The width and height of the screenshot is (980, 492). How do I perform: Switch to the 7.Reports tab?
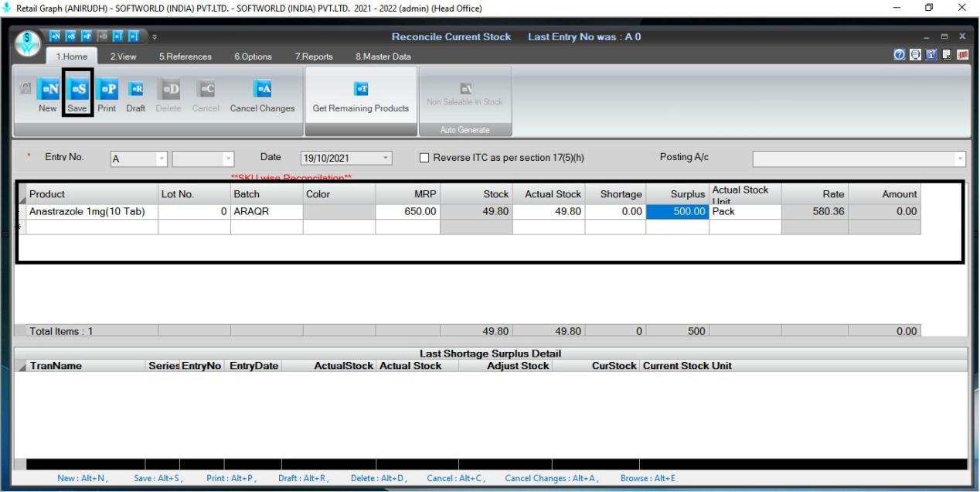[314, 56]
